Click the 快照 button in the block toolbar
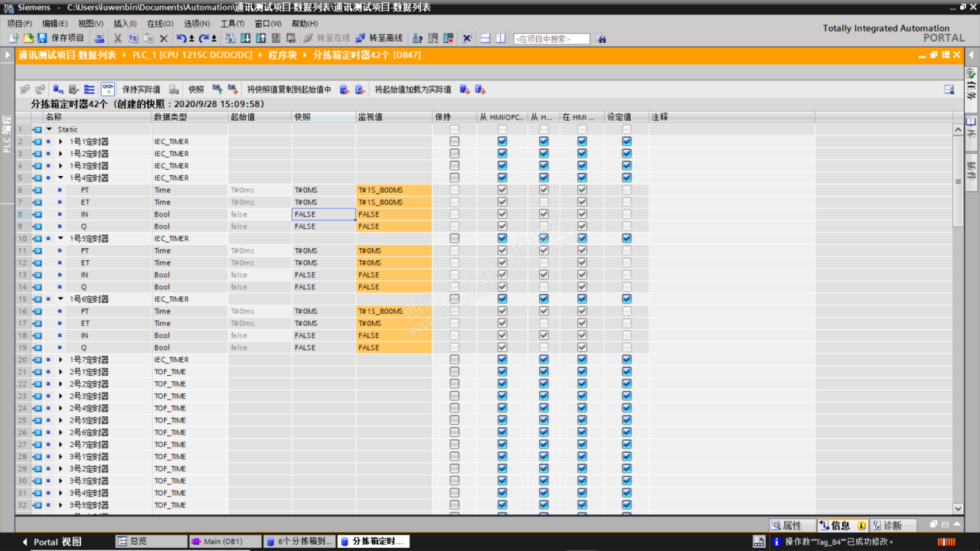 [x=196, y=90]
